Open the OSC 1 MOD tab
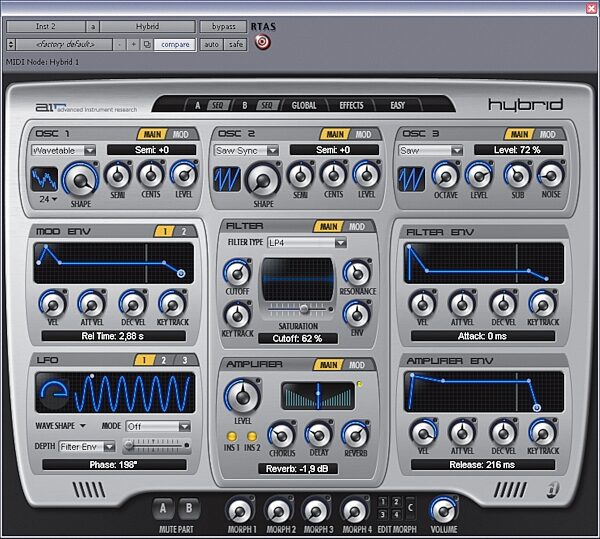 pyautogui.click(x=180, y=134)
